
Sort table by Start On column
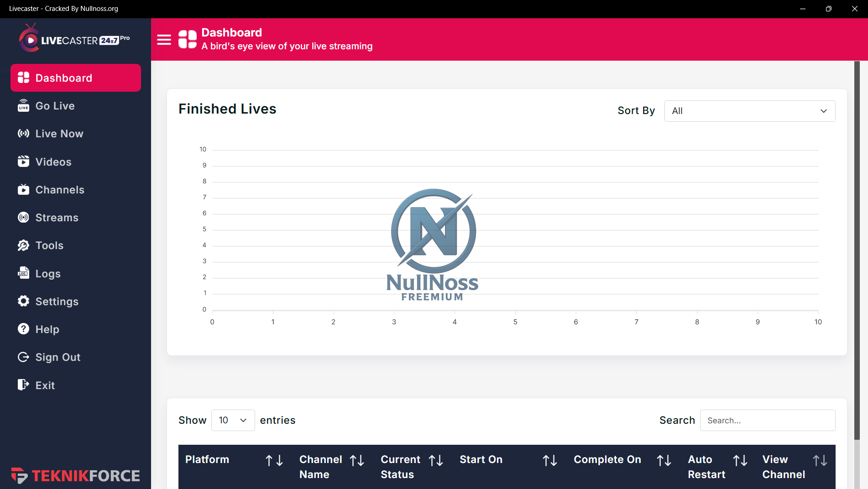pyautogui.click(x=549, y=461)
